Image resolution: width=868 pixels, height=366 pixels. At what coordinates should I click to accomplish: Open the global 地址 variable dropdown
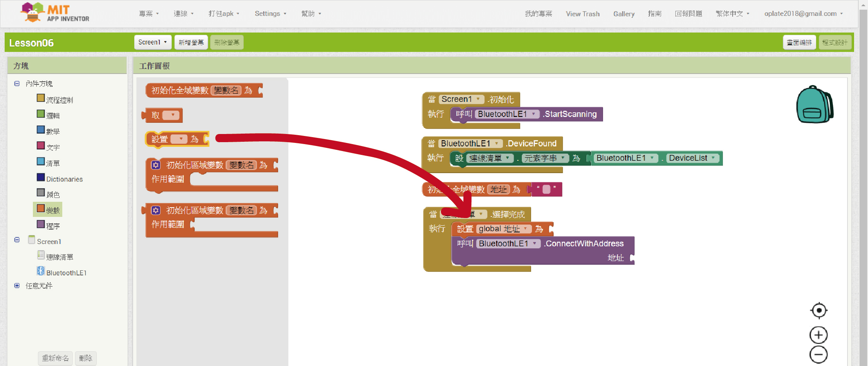(525, 229)
